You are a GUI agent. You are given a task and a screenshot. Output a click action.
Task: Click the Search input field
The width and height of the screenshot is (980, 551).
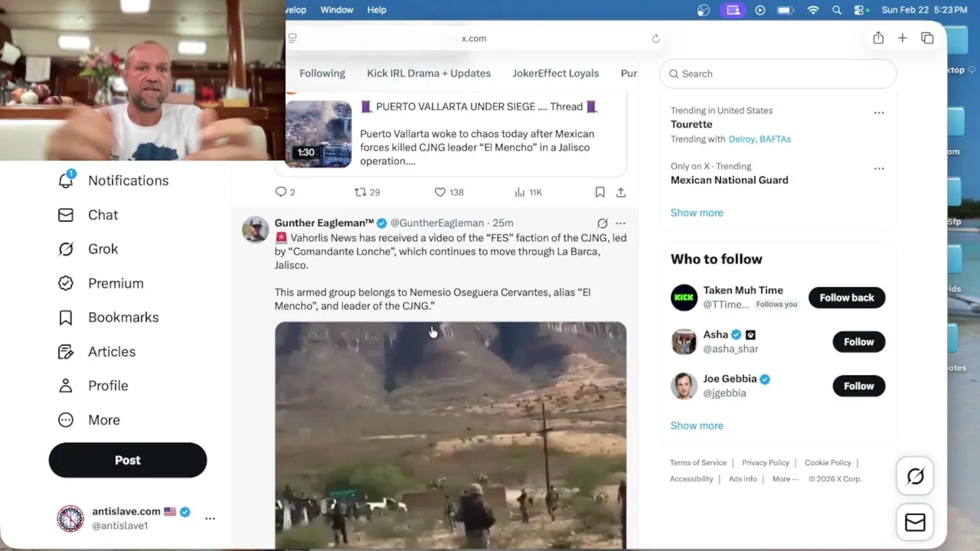click(778, 73)
